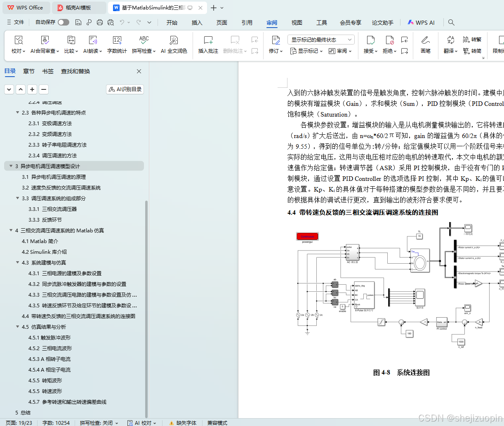Click AI 全文润色 polish icon

coord(174,40)
